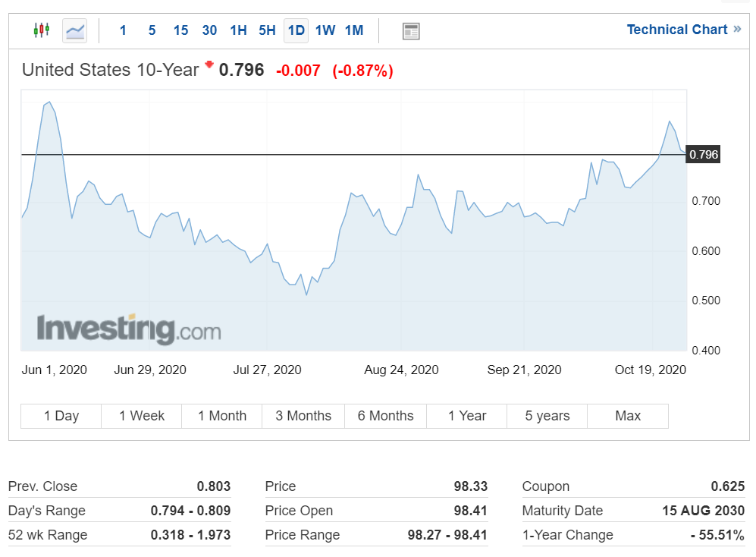Click the Jul 27, 2020 axis date
756x557 pixels.
tap(267, 370)
